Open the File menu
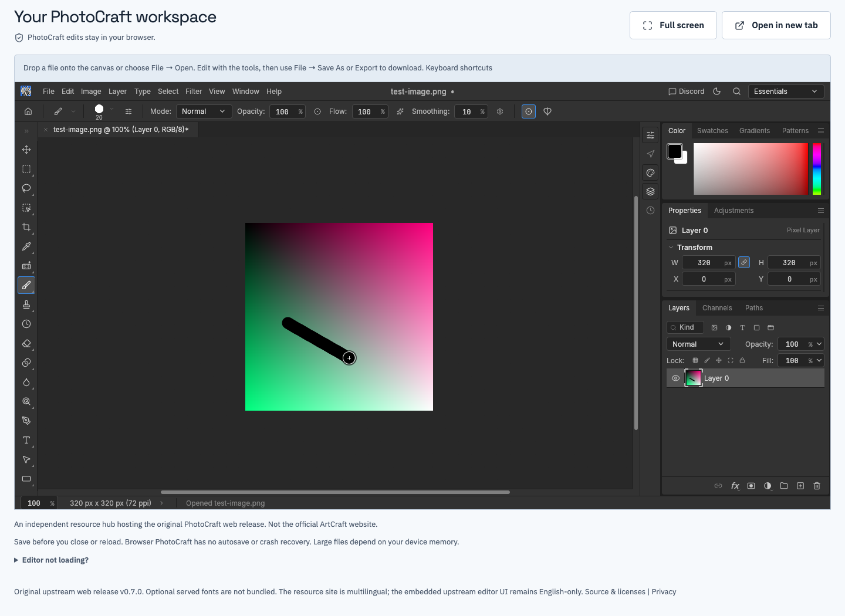 click(49, 92)
